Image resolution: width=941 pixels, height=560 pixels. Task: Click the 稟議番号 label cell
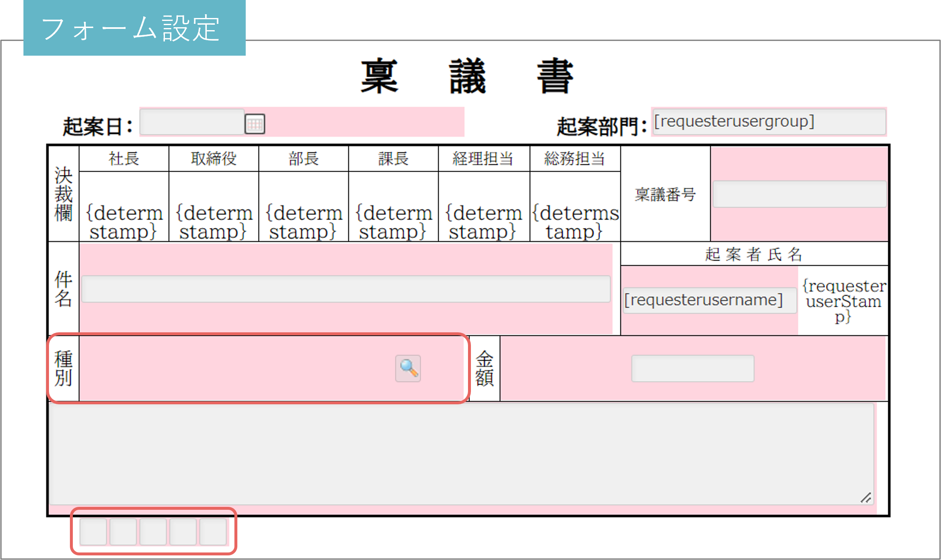pyautogui.click(x=666, y=194)
